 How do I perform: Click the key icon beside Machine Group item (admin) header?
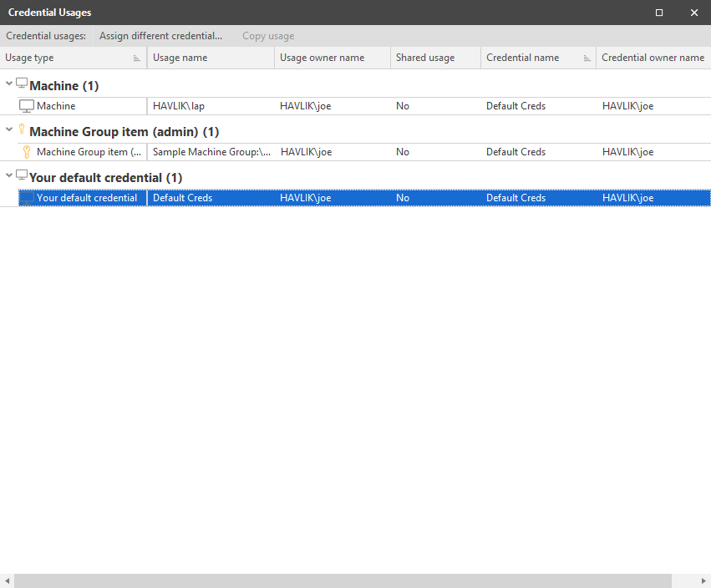22,129
